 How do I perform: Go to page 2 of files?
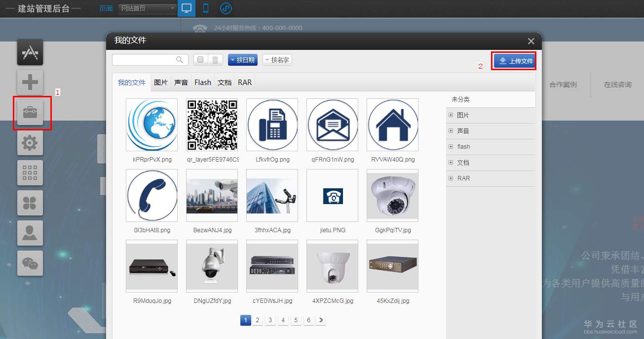click(257, 320)
